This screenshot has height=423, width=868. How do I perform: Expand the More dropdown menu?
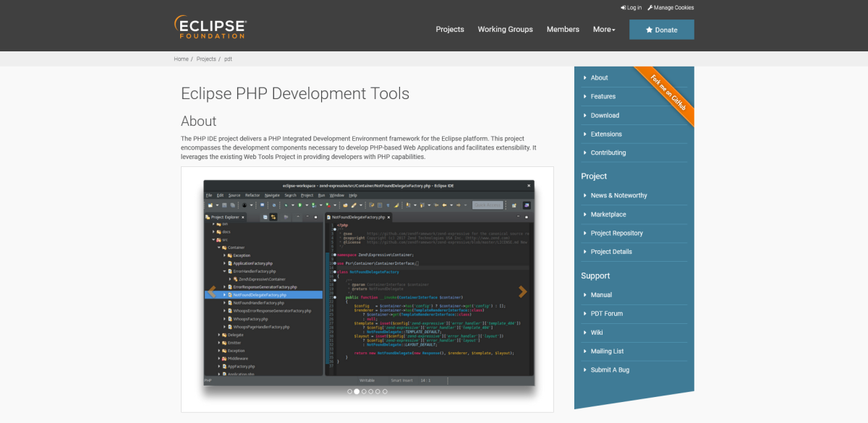tap(604, 30)
